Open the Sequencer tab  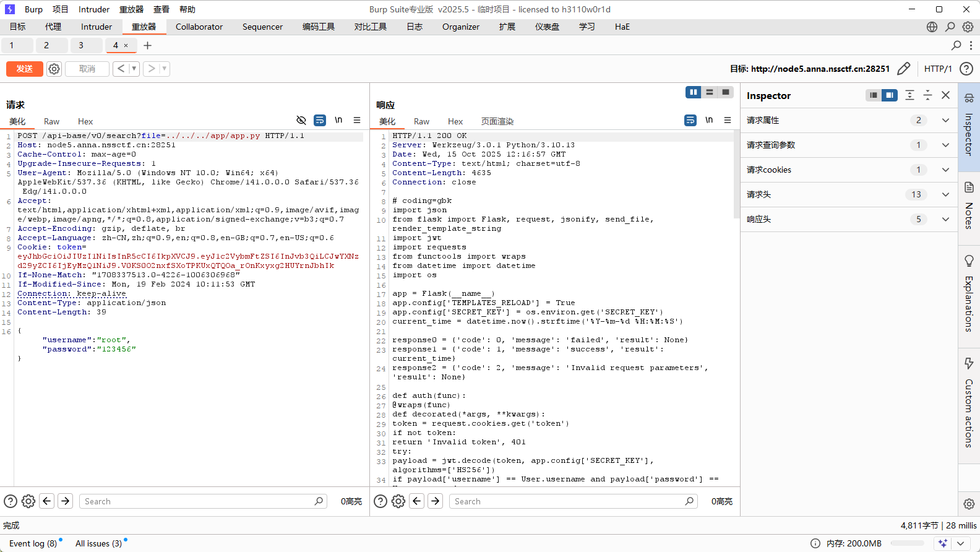click(x=262, y=27)
